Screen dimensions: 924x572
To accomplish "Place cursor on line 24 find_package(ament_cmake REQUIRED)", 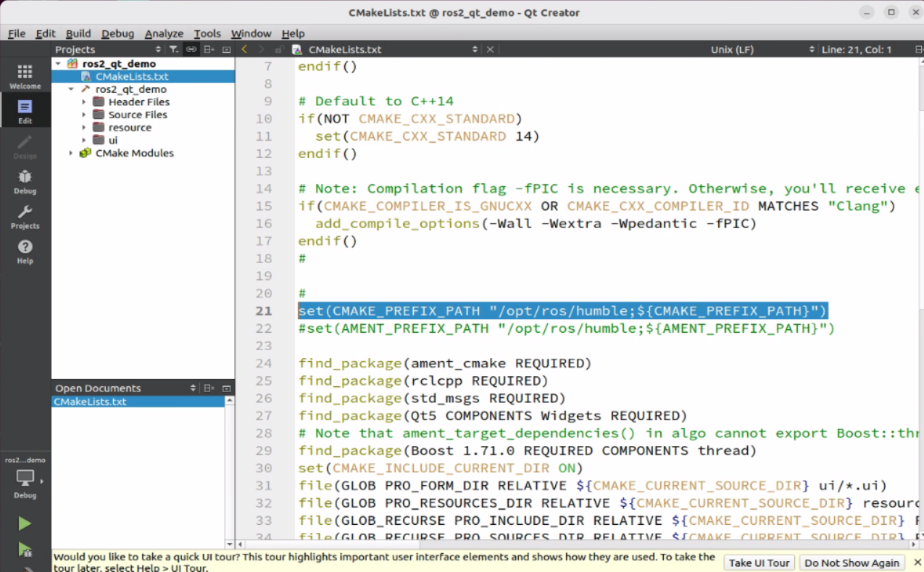I will click(444, 363).
